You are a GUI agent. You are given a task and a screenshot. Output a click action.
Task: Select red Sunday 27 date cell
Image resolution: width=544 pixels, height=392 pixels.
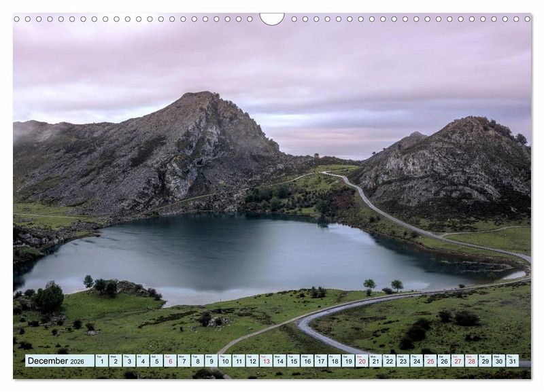pos(458,361)
